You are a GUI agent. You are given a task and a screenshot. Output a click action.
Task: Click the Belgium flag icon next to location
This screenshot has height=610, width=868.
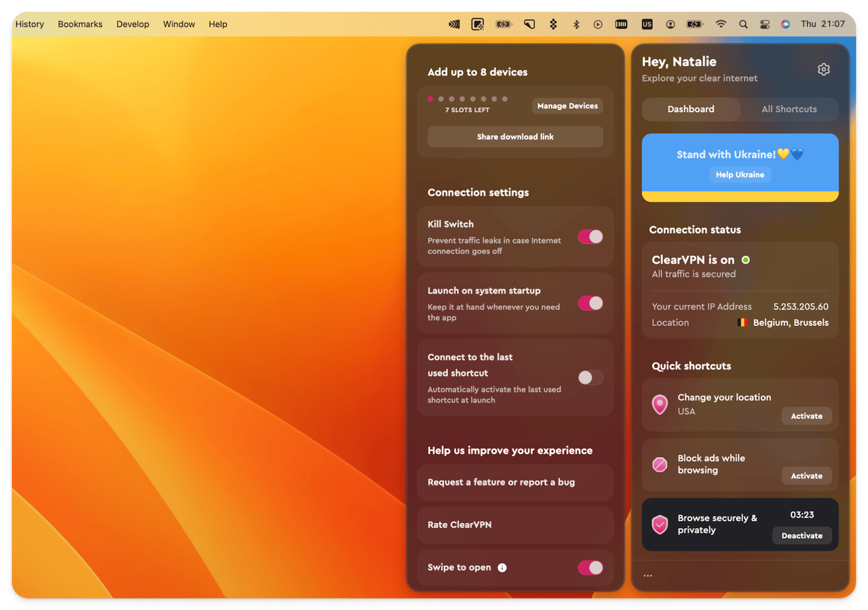743,323
